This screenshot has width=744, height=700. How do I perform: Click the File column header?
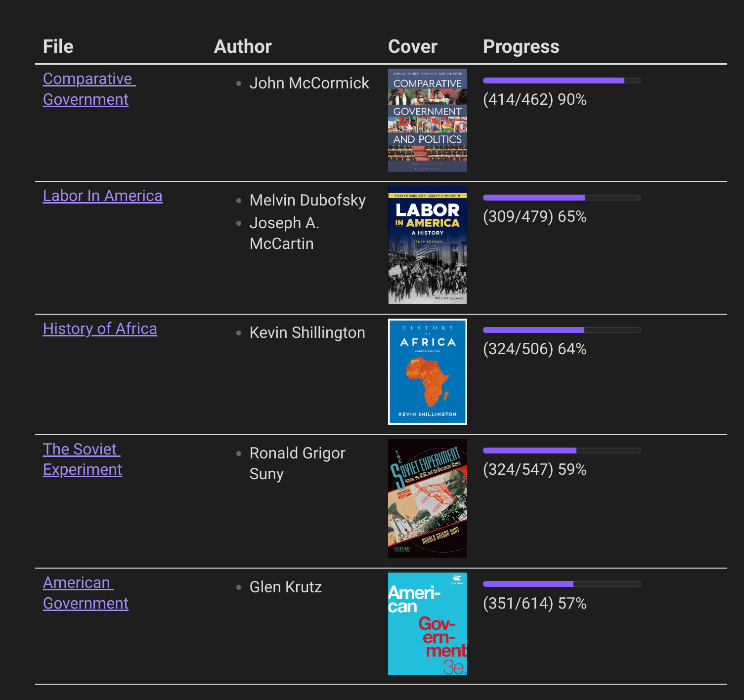click(x=58, y=46)
